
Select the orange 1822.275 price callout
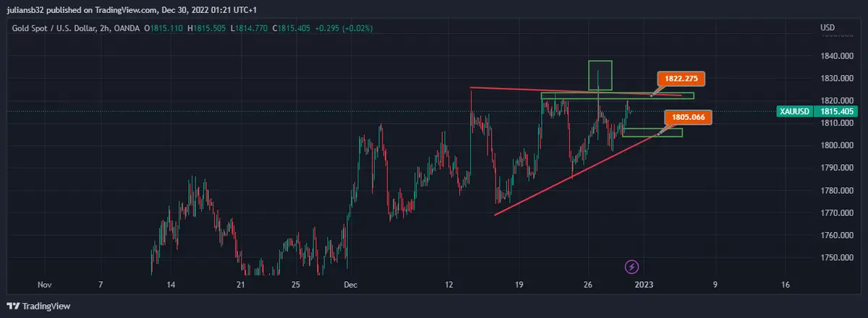coord(680,79)
